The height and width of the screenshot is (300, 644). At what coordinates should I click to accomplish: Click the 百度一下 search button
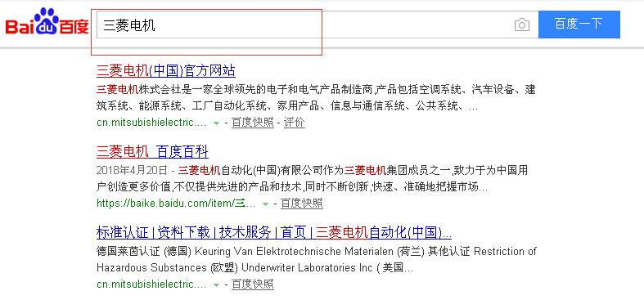(579, 25)
